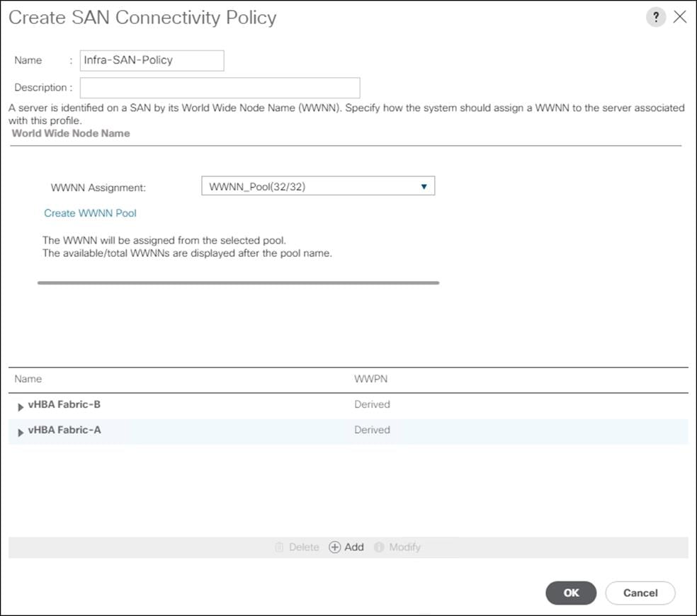Image resolution: width=697 pixels, height=616 pixels.
Task: Click the Name column header
Action: click(x=28, y=379)
